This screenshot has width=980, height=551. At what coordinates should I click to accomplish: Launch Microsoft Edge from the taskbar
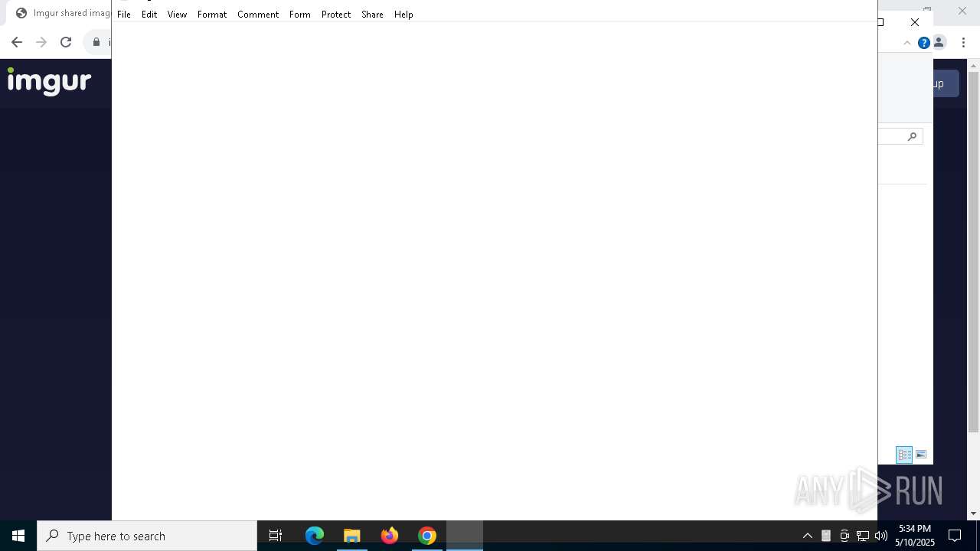[x=315, y=536]
